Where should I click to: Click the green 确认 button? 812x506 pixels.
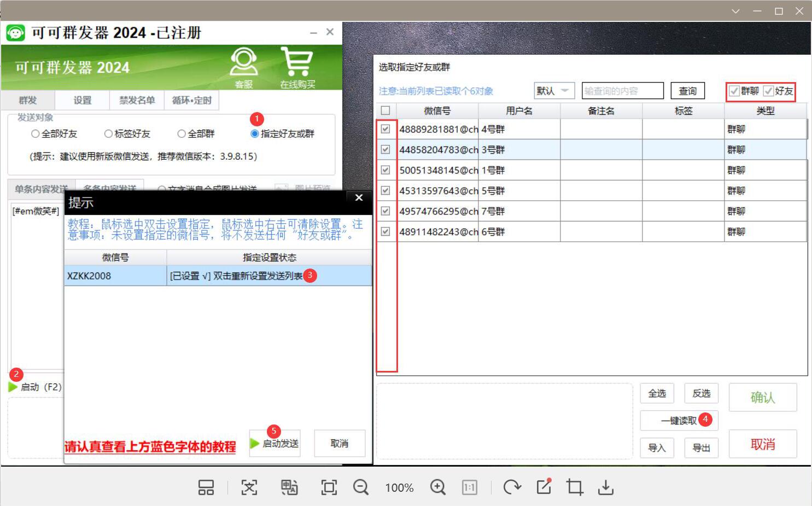pos(763,397)
